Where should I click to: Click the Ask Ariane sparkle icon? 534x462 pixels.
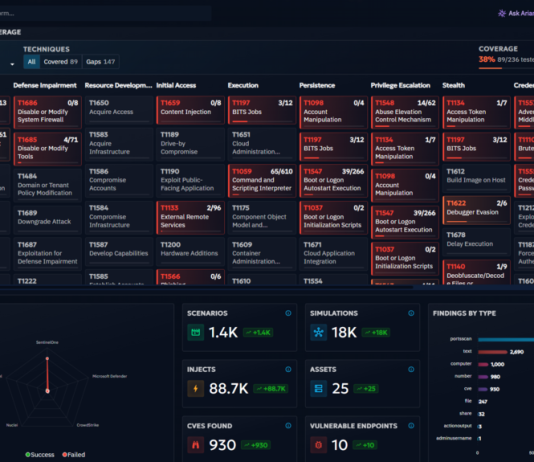point(502,13)
